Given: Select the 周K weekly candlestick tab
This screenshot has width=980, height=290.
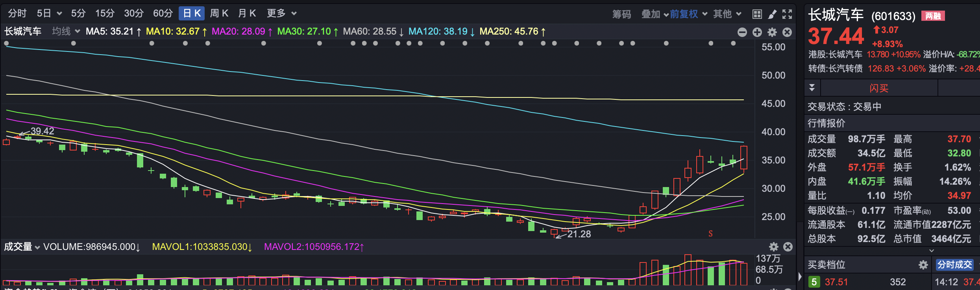Looking at the screenshot, I should click(219, 13).
